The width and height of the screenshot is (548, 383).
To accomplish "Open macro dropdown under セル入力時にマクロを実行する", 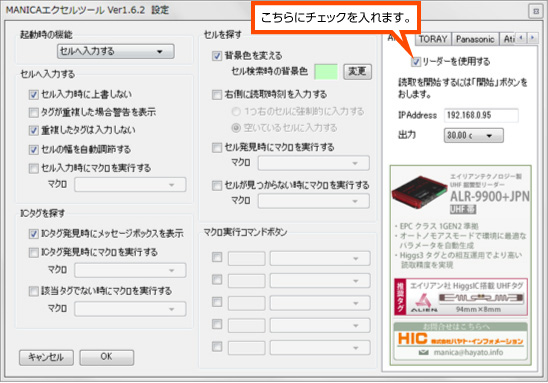I will tap(130, 185).
